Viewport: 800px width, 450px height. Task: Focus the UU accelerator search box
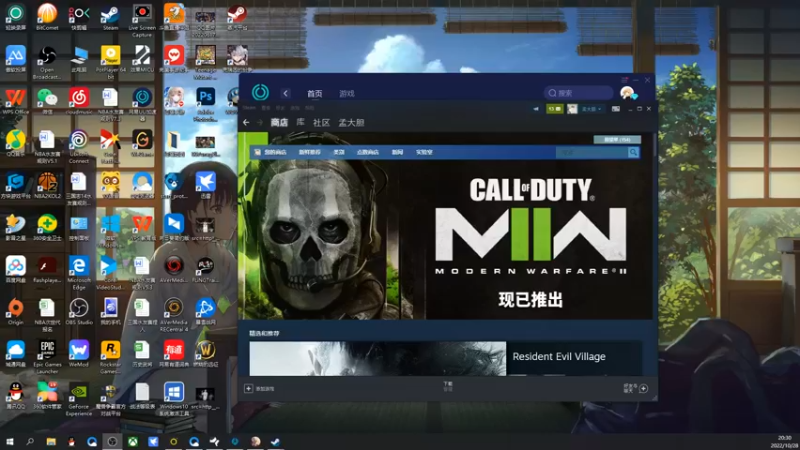579,93
